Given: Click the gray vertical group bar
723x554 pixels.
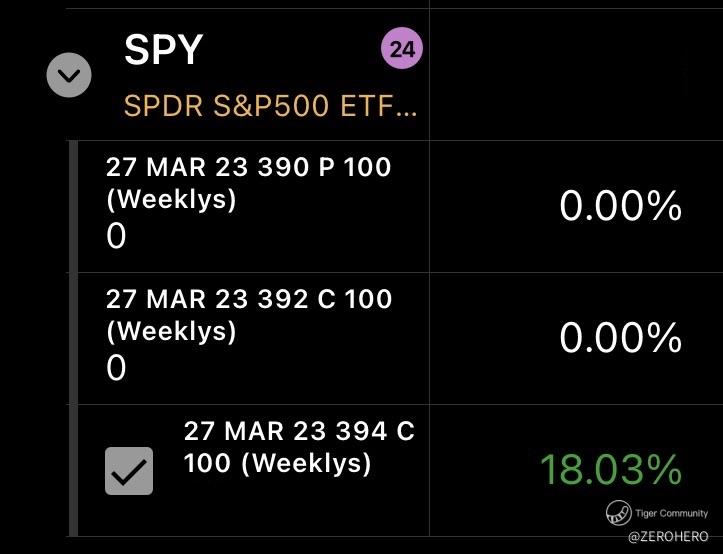Looking at the screenshot, I should click(72, 338).
